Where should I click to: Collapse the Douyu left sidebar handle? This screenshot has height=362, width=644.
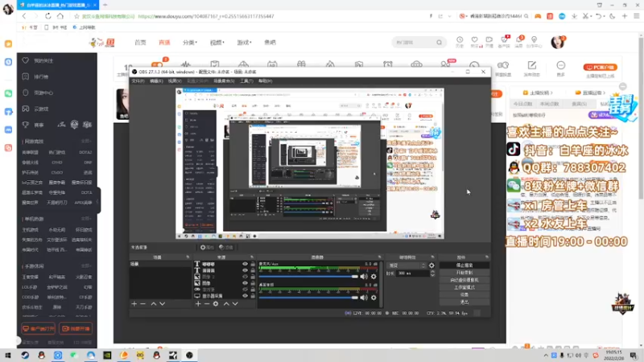[x=97, y=201]
